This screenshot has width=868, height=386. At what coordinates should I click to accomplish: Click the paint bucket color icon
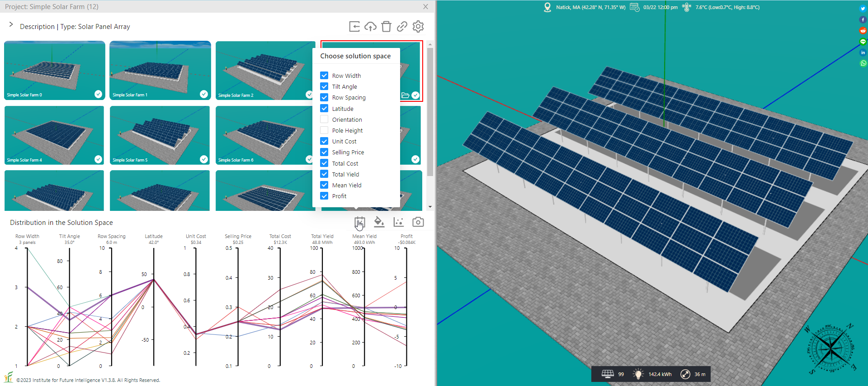pos(379,222)
